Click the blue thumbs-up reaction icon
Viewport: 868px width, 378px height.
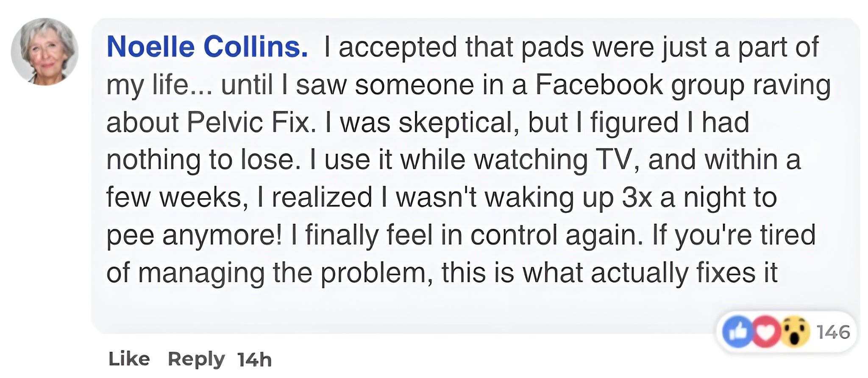click(x=738, y=332)
